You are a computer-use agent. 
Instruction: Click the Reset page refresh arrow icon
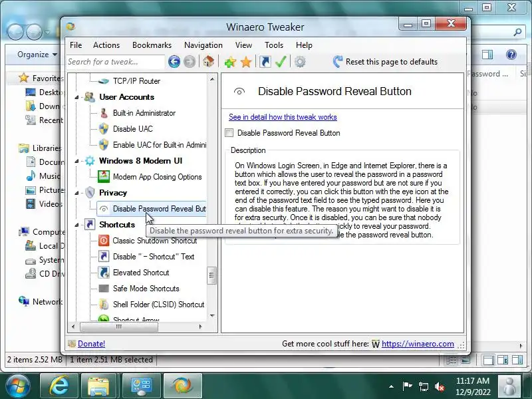pos(338,61)
